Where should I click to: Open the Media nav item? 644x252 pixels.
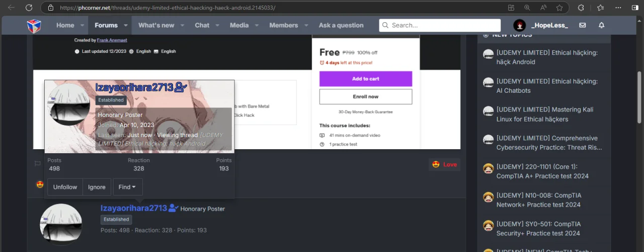(x=239, y=25)
